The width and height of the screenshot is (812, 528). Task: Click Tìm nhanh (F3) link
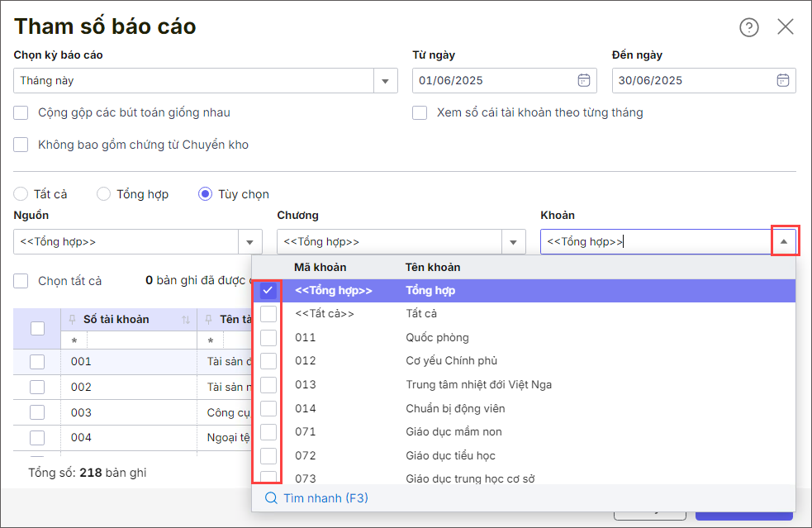click(325, 498)
